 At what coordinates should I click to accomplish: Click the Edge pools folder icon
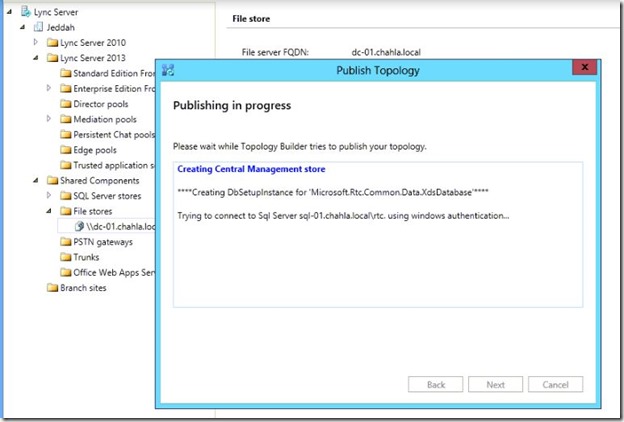[x=65, y=150]
